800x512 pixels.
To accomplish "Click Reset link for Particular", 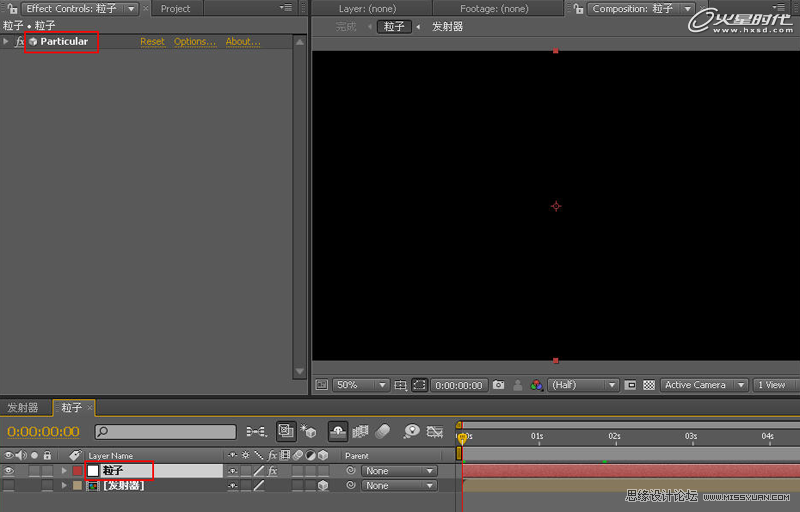I will [x=153, y=42].
